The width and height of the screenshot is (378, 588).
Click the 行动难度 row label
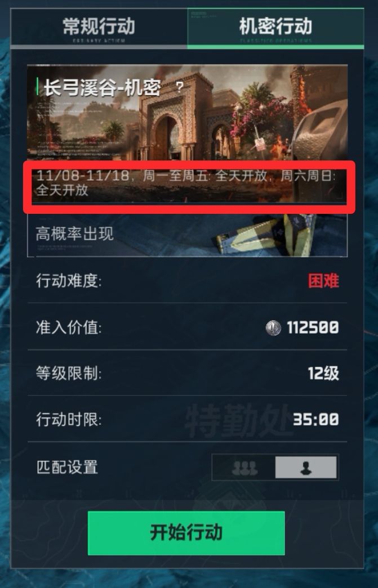click(x=69, y=281)
